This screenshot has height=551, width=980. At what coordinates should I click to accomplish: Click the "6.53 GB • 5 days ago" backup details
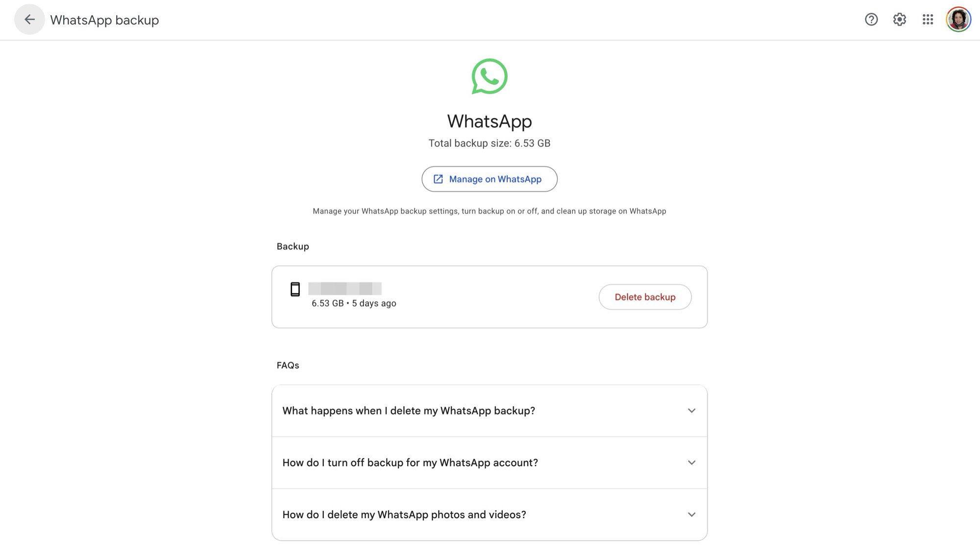(x=354, y=303)
